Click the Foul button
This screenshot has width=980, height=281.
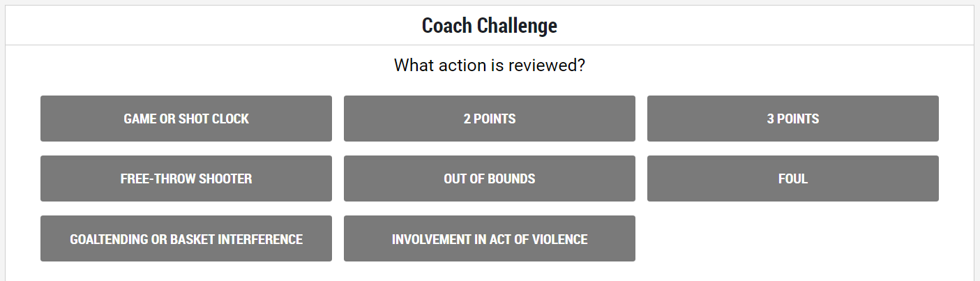point(793,179)
